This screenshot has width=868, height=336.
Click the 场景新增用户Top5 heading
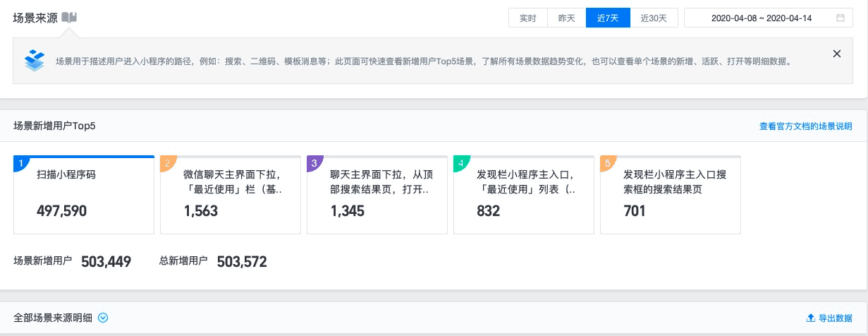click(x=54, y=126)
